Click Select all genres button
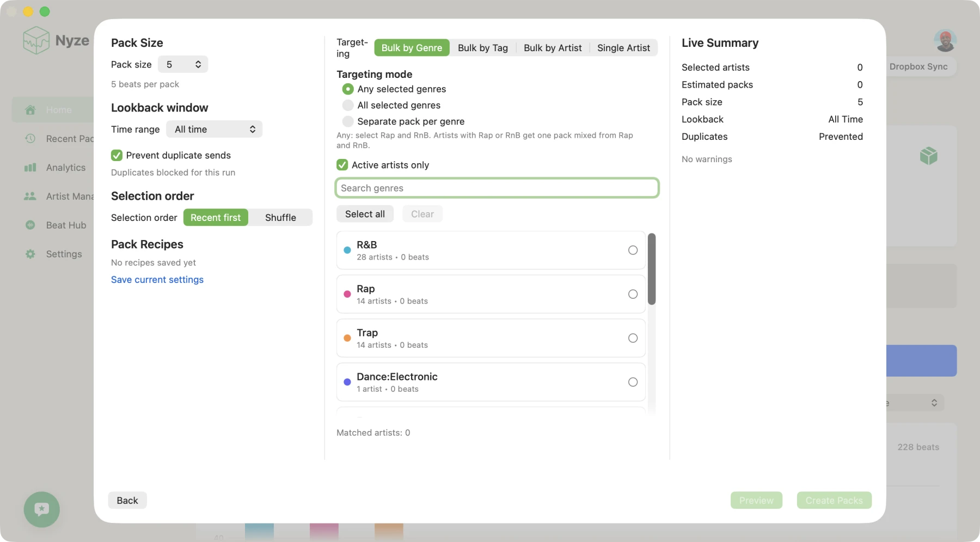The height and width of the screenshot is (542, 980). tap(365, 214)
